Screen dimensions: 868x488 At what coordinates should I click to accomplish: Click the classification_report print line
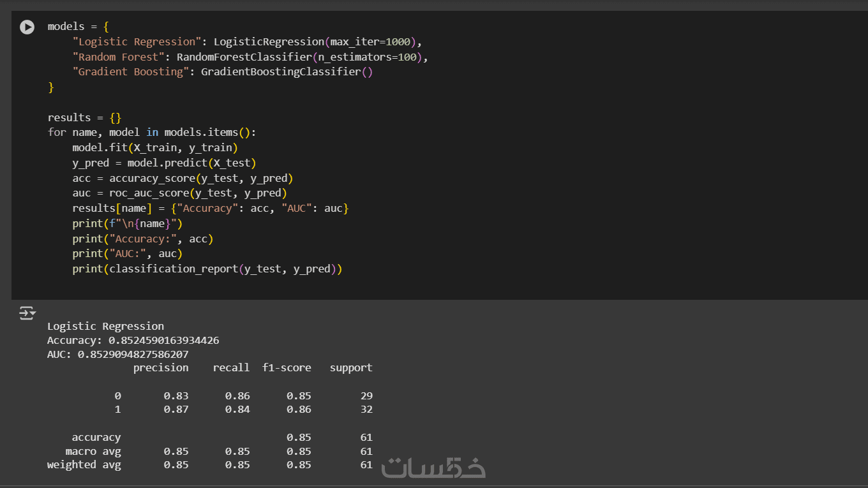207,269
